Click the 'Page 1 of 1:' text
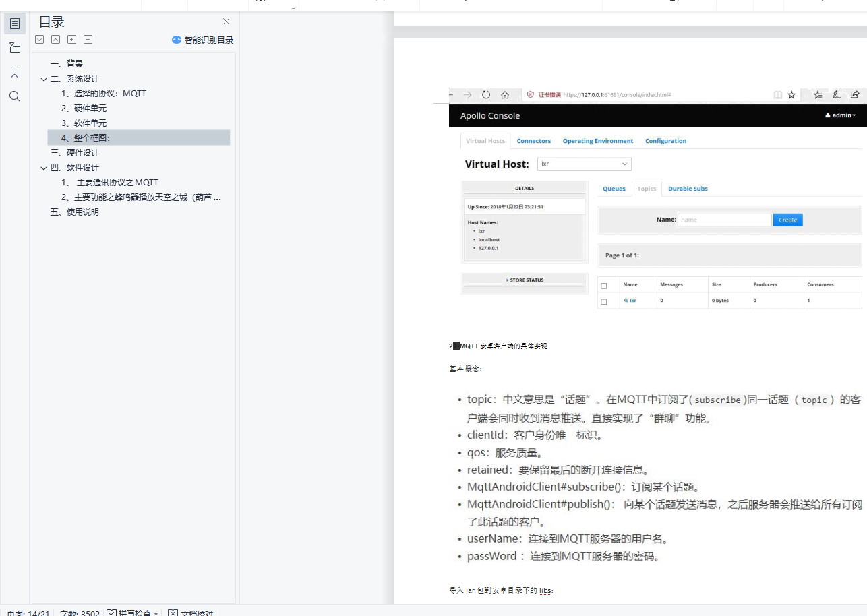 coord(622,255)
